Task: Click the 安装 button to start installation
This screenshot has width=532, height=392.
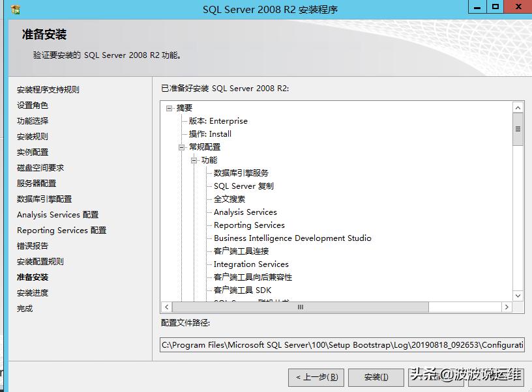Action: click(376, 378)
